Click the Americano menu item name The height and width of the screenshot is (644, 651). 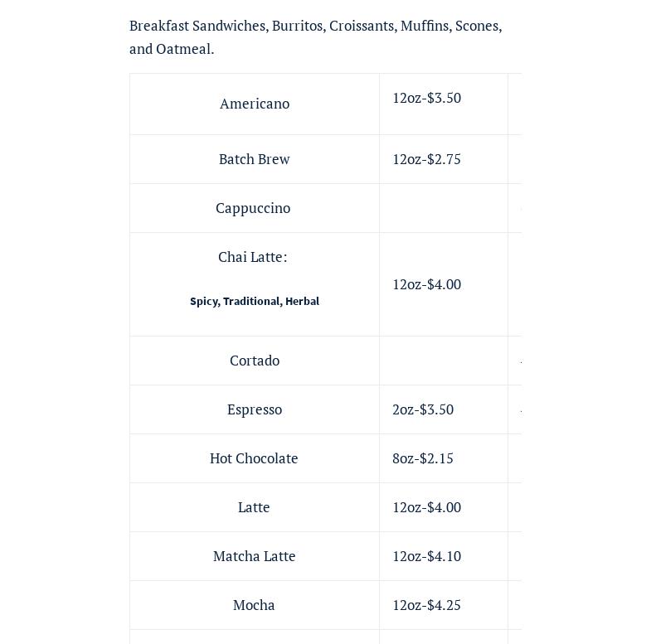coord(255,104)
